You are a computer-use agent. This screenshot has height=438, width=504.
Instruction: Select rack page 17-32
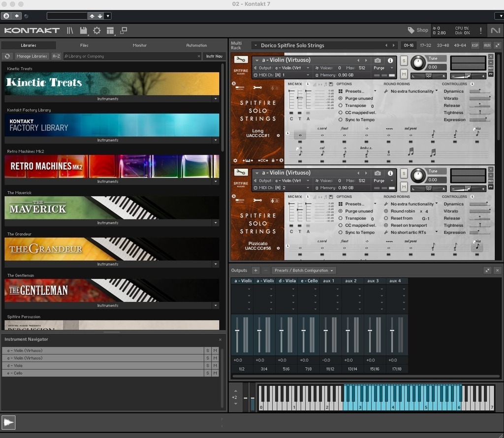click(x=426, y=45)
